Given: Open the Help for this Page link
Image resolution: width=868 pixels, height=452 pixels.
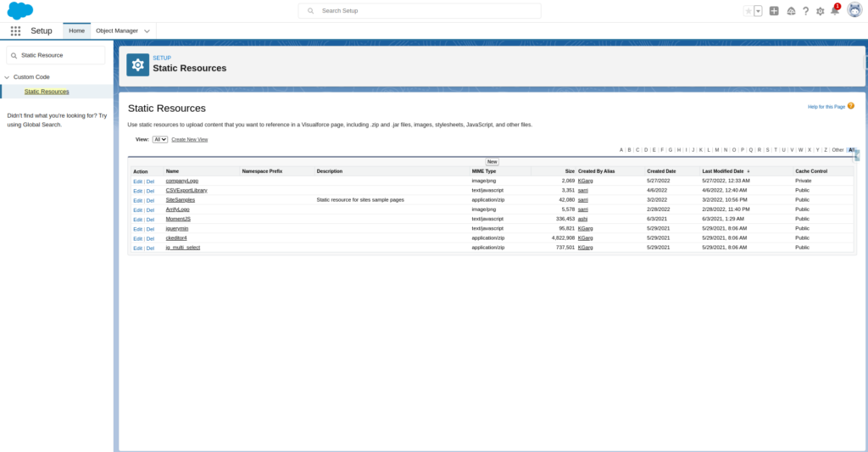Looking at the screenshot, I should [x=826, y=106].
